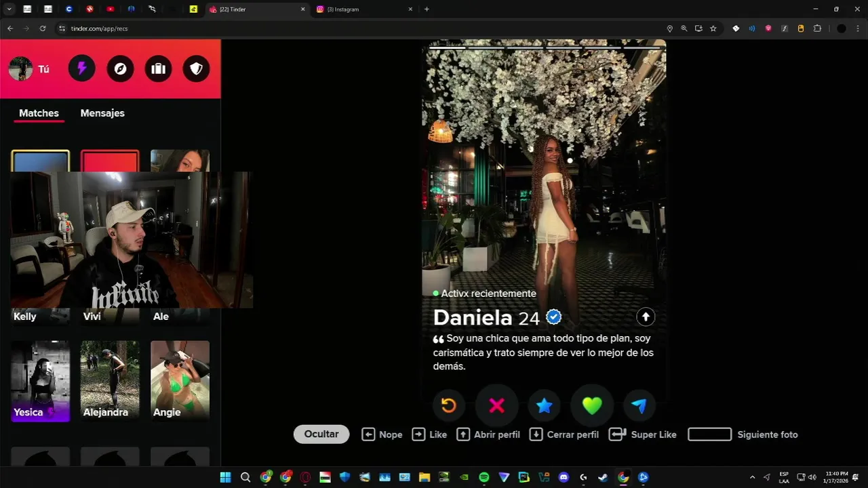
Task: Open Yesica's match thumbnail
Action: click(40, 381)
